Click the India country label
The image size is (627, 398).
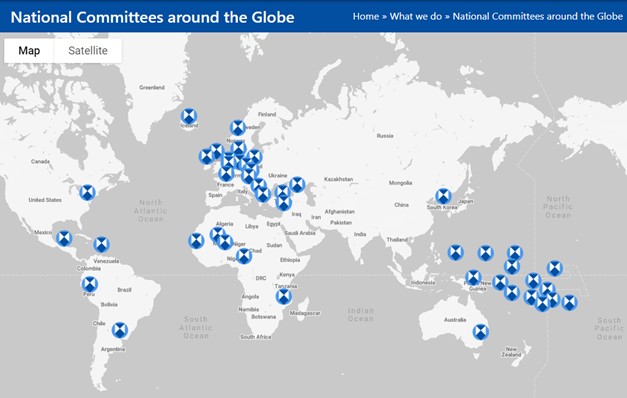coord(360,234)
